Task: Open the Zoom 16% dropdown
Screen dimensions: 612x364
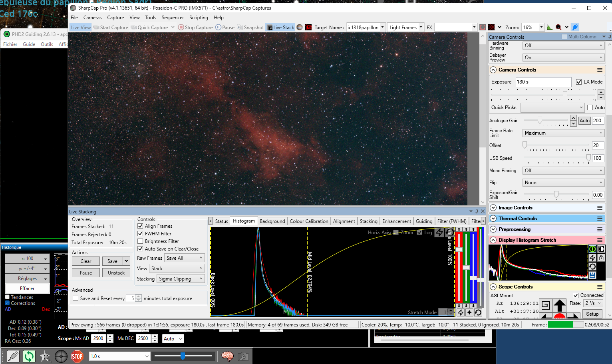Action: tap(541, 27)
